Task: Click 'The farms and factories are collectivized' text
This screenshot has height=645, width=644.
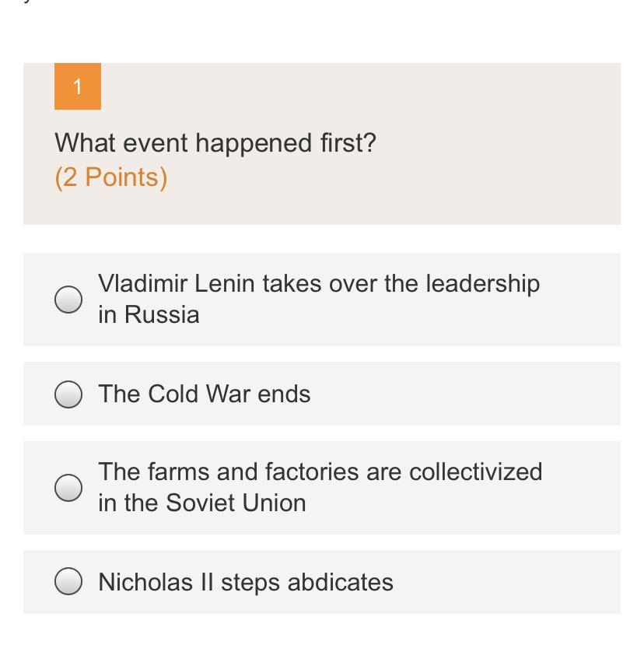Action: click(320, 471)
